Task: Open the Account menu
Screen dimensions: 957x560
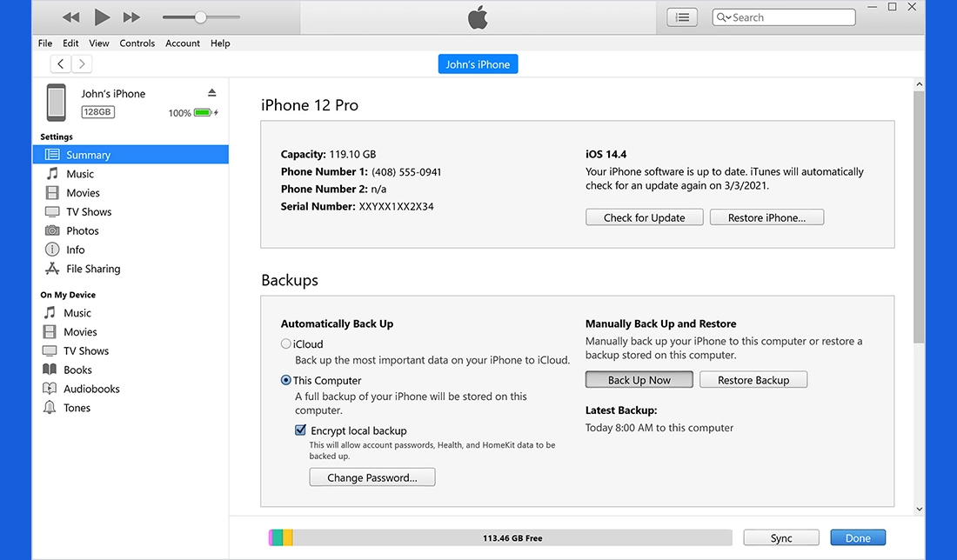Action: (183, 43)
